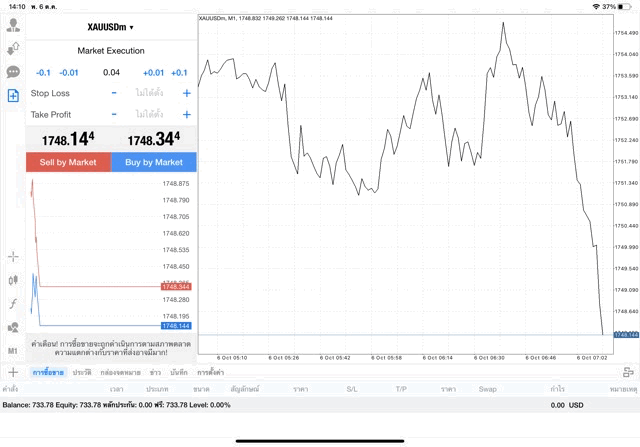Screen dimensions: 640x447
Task: Open the chat messages icon
Action: pos(13,72)
